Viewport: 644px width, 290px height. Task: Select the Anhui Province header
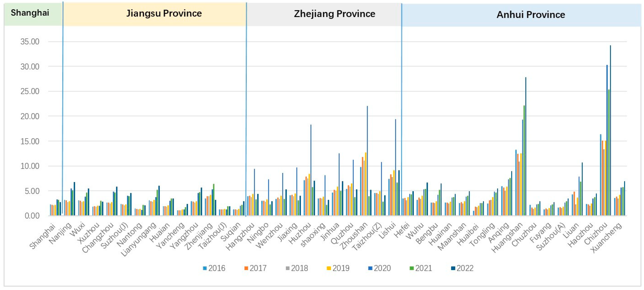[530, 15]
